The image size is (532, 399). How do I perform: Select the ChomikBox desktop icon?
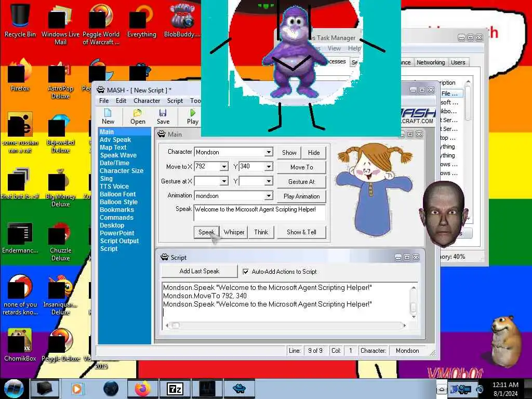[x=20, y=344]
